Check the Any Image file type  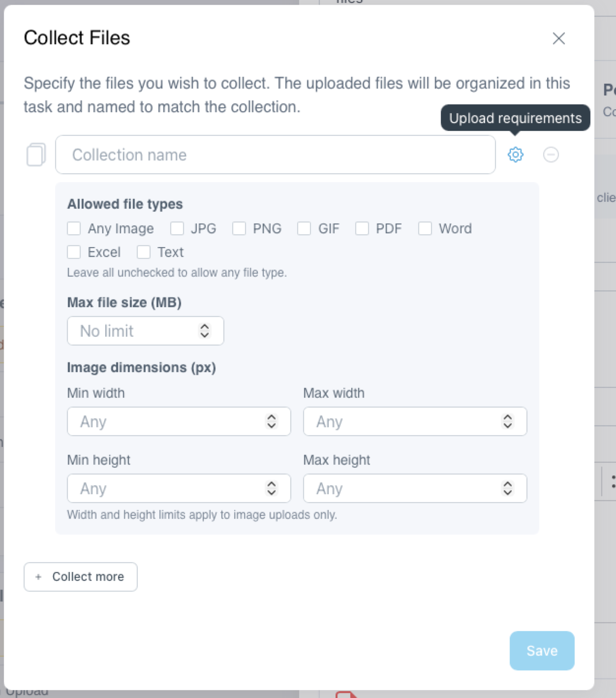(x=74, y=228)
